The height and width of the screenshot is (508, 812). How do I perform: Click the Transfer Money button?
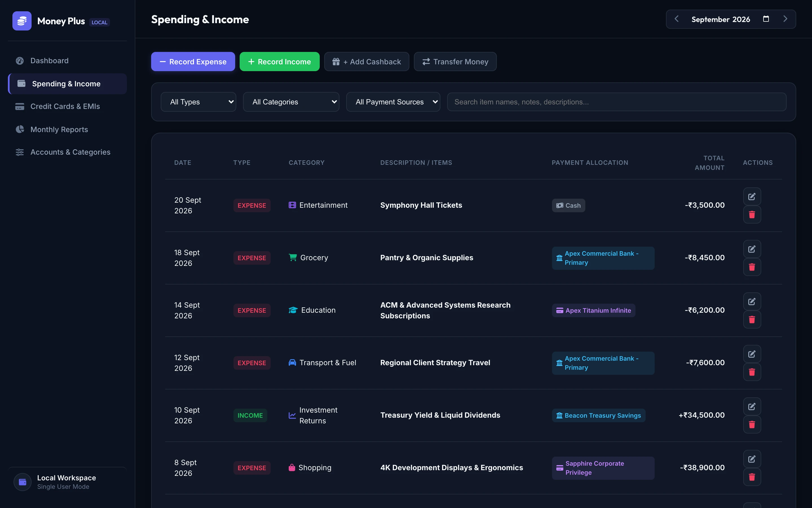coord(455,62)
